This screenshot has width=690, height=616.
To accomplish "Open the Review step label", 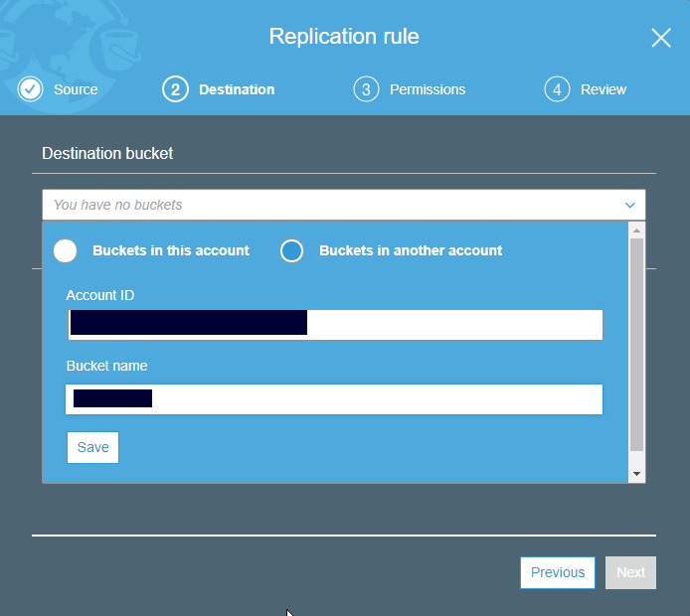I will [604, 89].
